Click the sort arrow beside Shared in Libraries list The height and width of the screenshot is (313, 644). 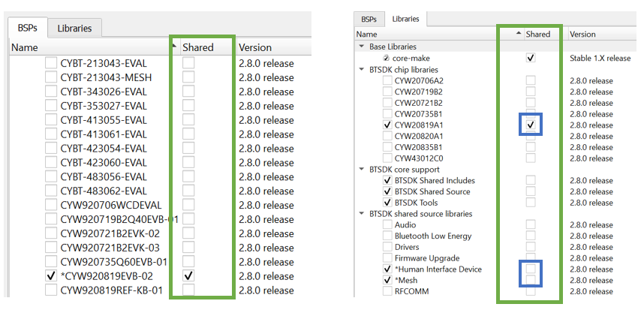pos(519,34)
